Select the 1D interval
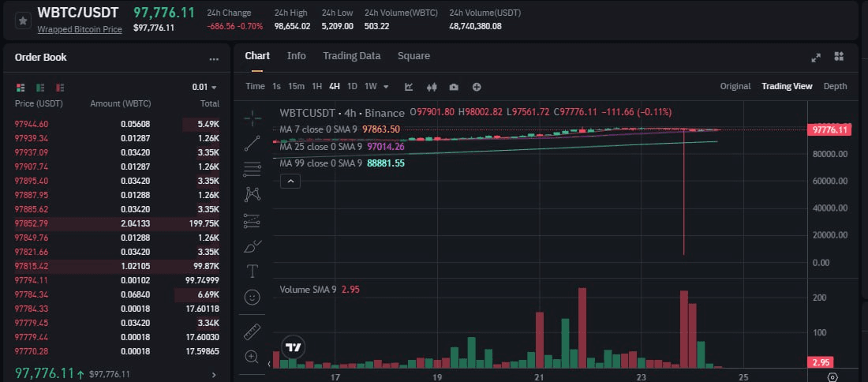This screenshot has width=868, height=382. 352,86
